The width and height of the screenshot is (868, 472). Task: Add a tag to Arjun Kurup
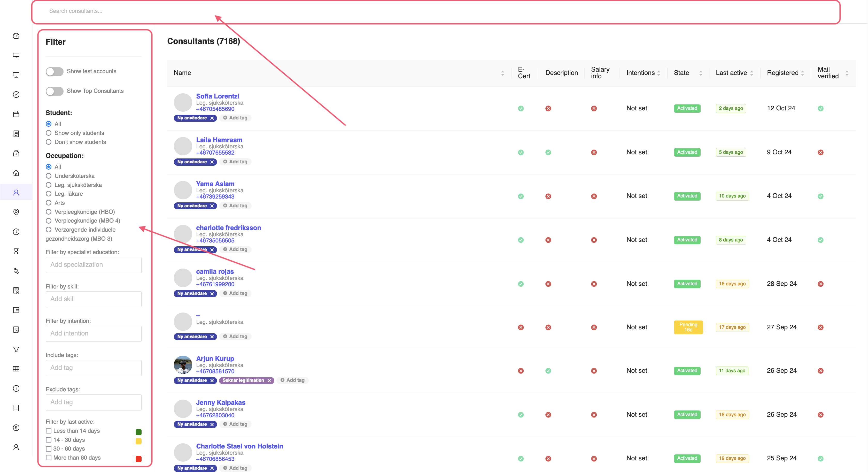coord(292,380)
